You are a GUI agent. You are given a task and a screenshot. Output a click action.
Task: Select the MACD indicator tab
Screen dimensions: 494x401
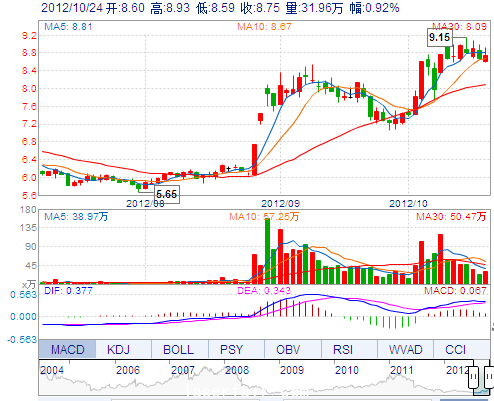tap(67, 349)
